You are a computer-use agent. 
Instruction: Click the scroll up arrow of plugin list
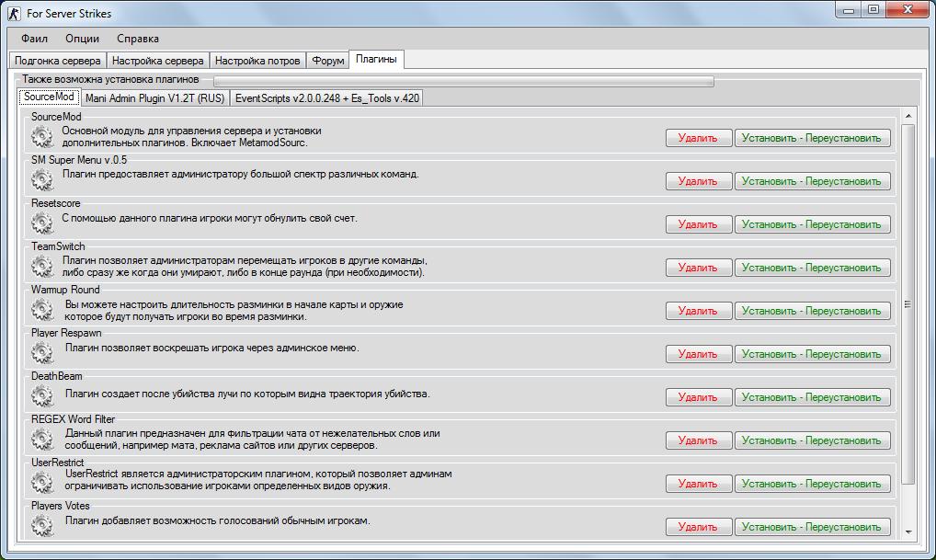(x=907, y=116)
